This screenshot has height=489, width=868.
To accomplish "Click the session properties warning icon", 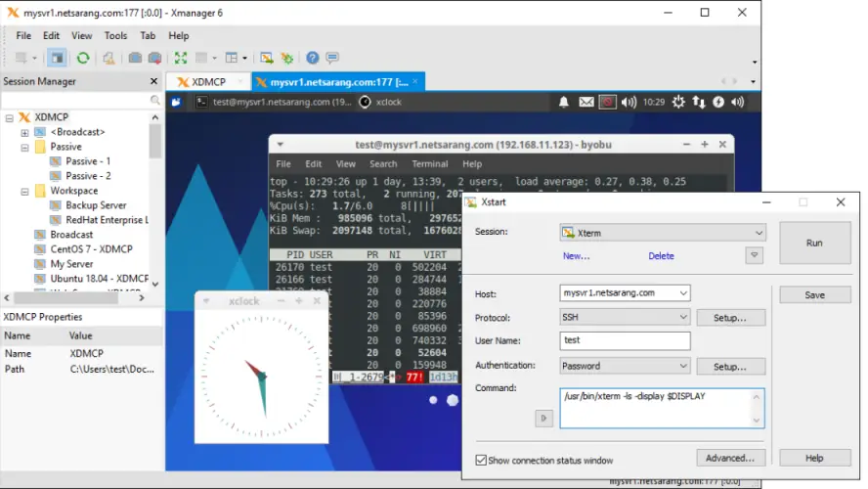I will coord(108,58).
